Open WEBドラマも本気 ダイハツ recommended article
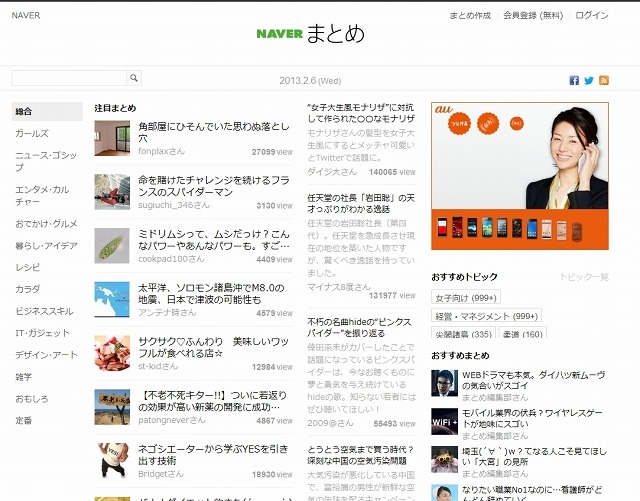This screenshot has height=501, width=640. point(533,380)
